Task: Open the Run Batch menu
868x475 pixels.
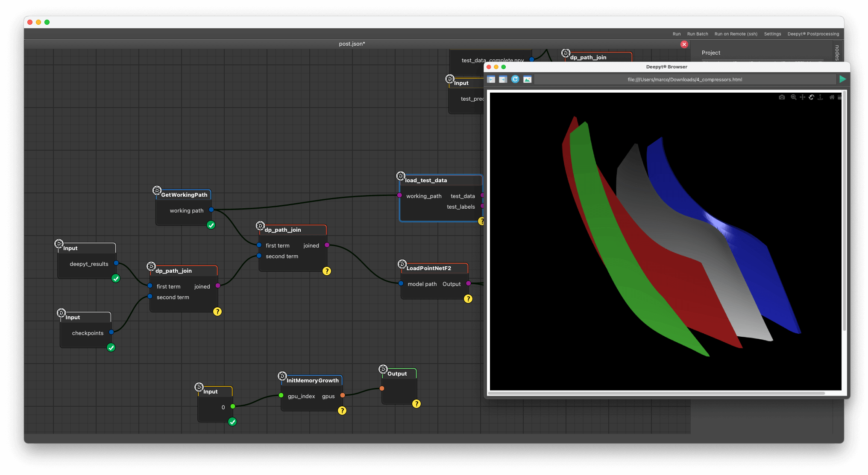Action: [x=698, y=34]
